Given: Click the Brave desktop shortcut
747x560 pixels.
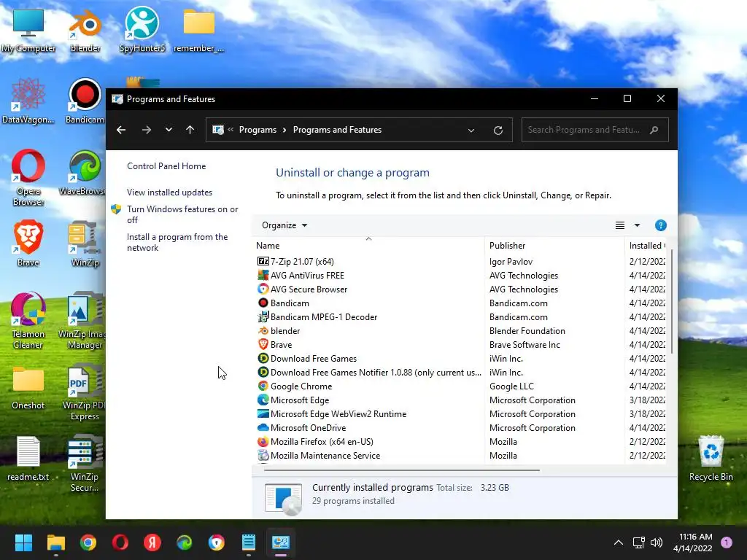Looking at the screenshot, I should 28,244.
